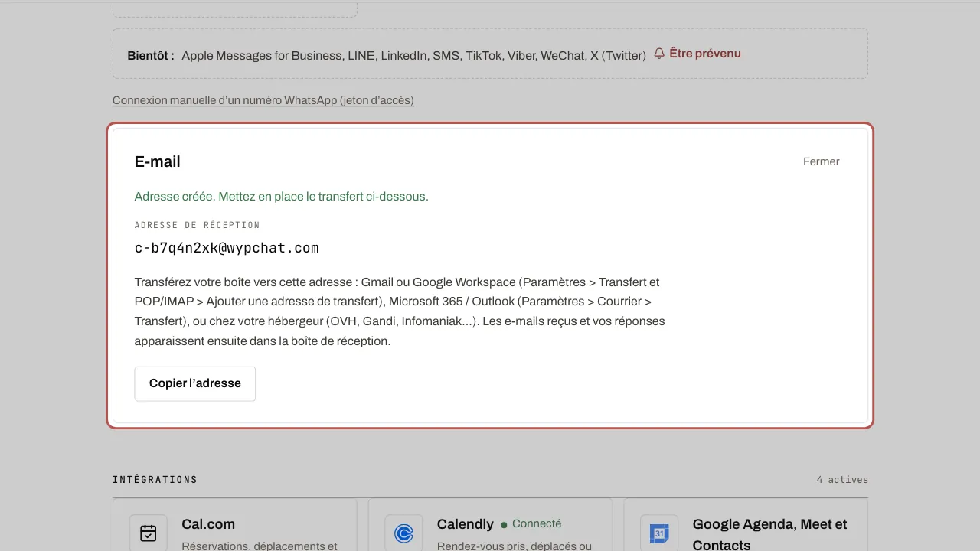
Task: Click the forwarding instructions paragraph
Action: click(400, 311)
